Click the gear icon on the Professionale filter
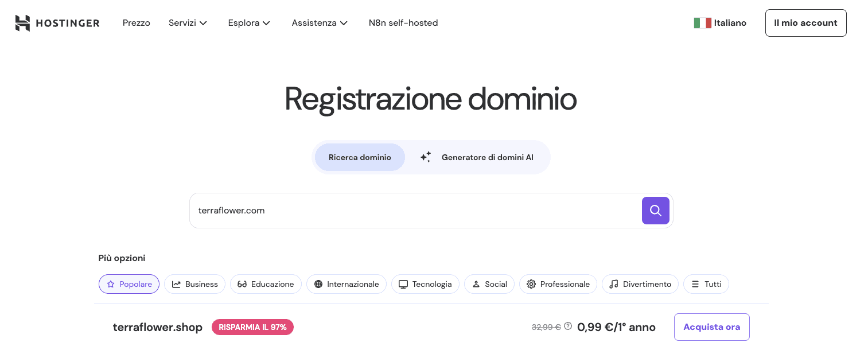This screenshot has width=868, height=350. pyautogui.click(x=531, y=284)
